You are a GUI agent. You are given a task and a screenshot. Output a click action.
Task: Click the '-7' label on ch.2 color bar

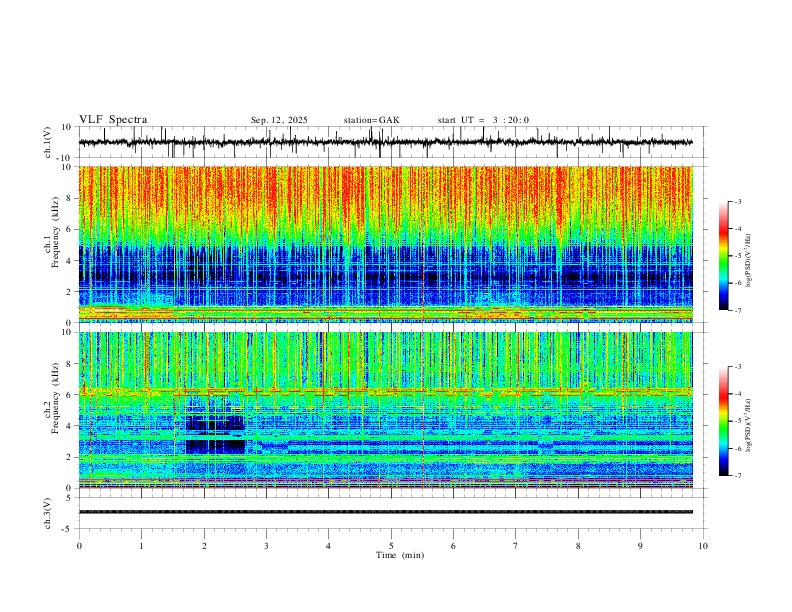point(737,476)
